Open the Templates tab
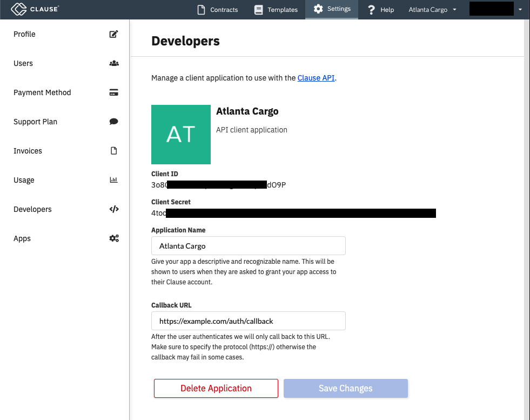The height and width of the screenshot is (420, 530). pyautogui.click(x=276, y=10)
